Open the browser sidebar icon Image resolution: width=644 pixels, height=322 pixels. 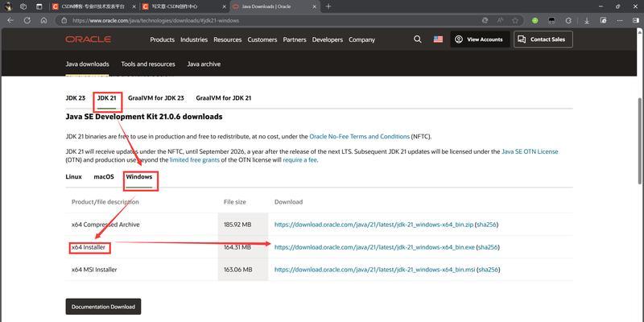[x=636, y=21]
